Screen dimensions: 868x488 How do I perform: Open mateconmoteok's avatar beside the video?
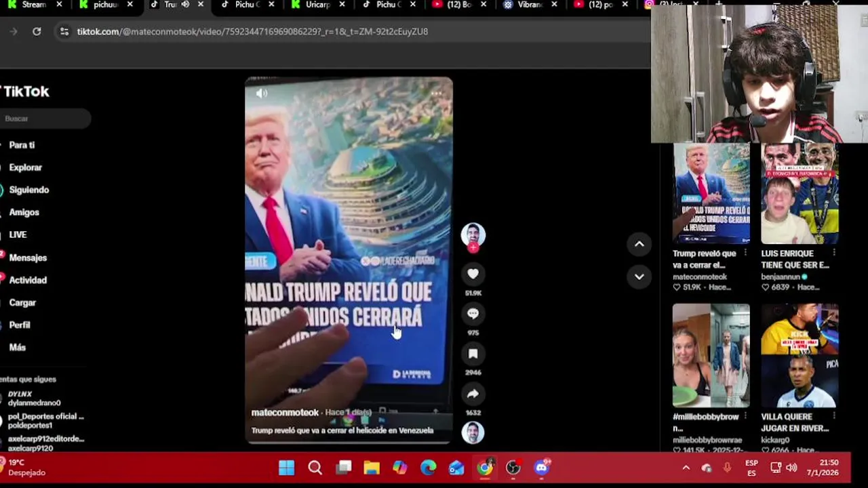(473, 235)
